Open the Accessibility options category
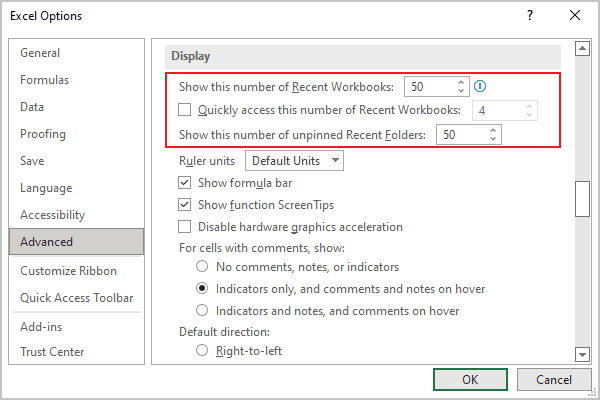 [x=77, y=215]
